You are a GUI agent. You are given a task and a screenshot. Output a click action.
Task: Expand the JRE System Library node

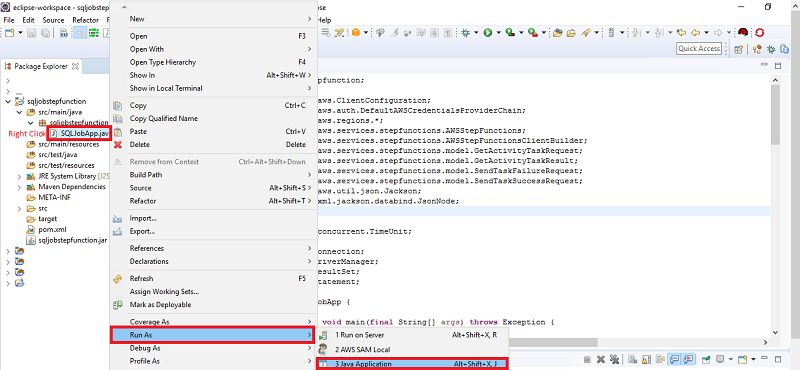click(x=19, y=177)
